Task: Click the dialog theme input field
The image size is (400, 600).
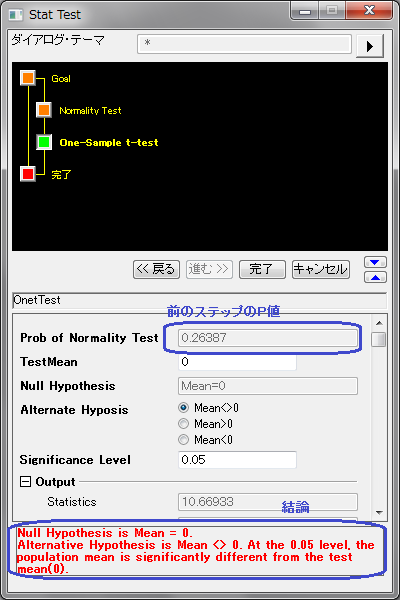Action: pyautogui.click(x=244, y=44)
